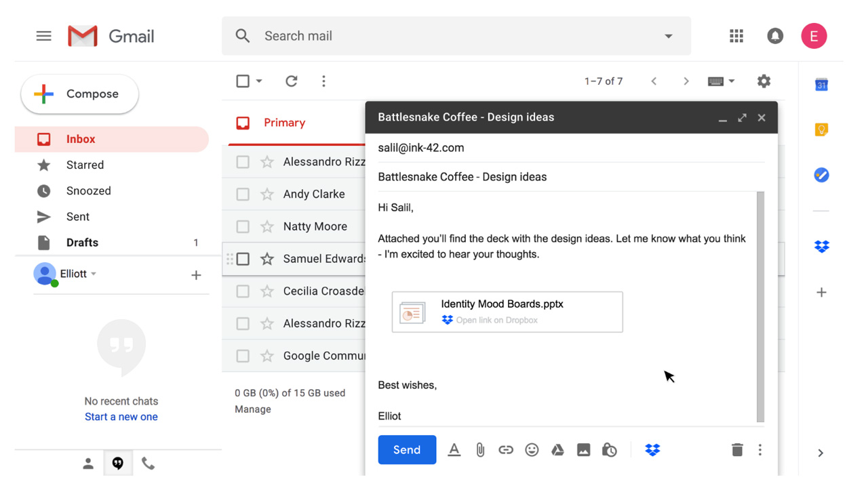
Task: Open the Starred folder
Action: tap(85, 165)
